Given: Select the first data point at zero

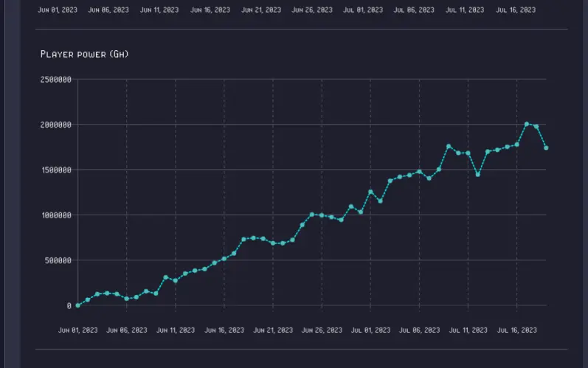Looking at the screenshot, I should [x=78, y=305].
